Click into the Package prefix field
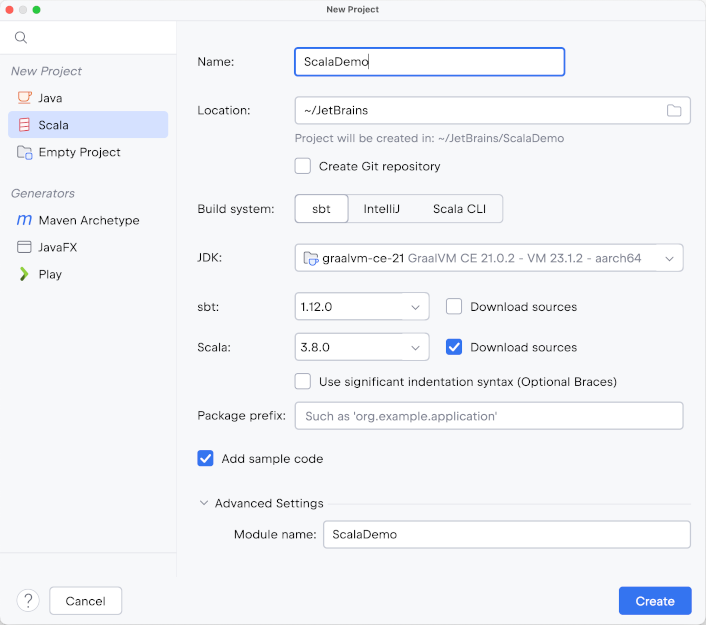Screen dimensions: 706x625 489,416
